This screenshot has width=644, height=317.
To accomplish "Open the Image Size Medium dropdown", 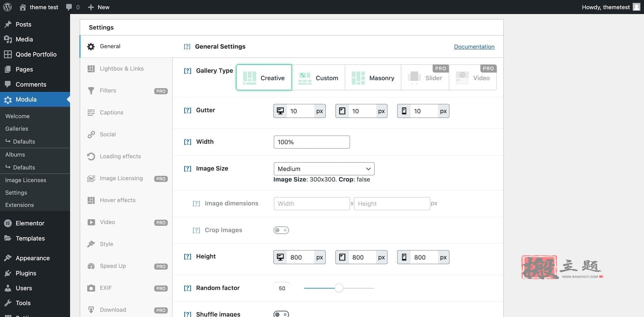I will pos(324,169).
